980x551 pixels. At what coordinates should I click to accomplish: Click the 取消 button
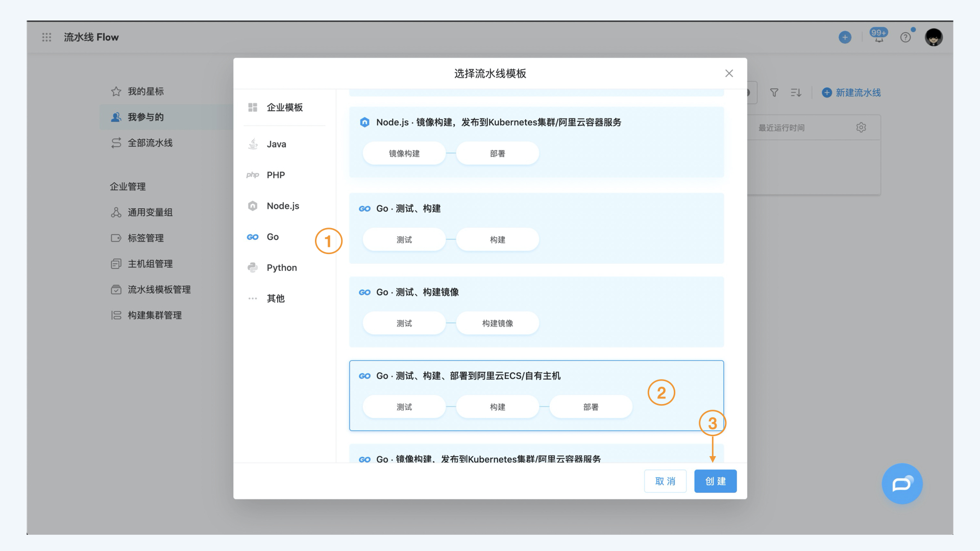tap(665, 481)
